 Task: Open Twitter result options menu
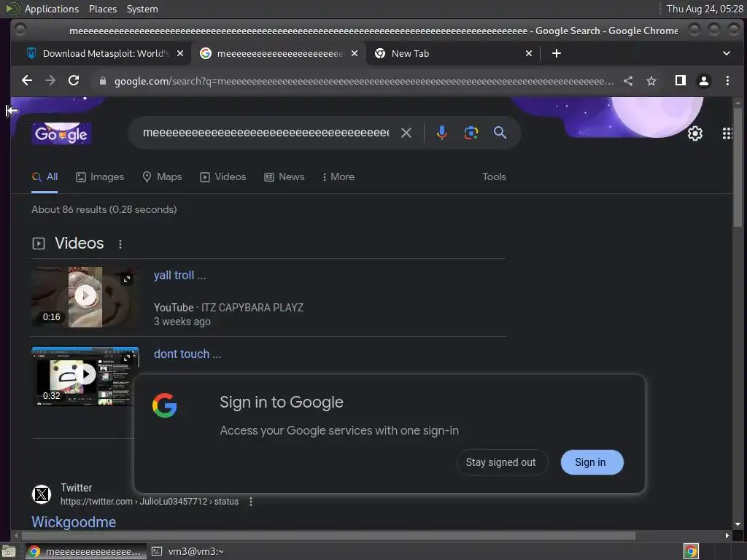[251, 502]
